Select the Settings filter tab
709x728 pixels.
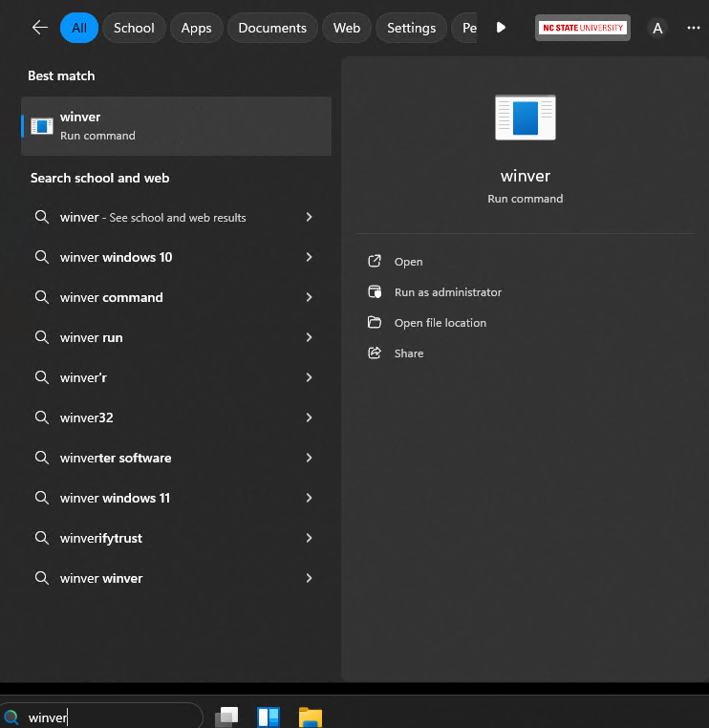click(x=411, y=28)
